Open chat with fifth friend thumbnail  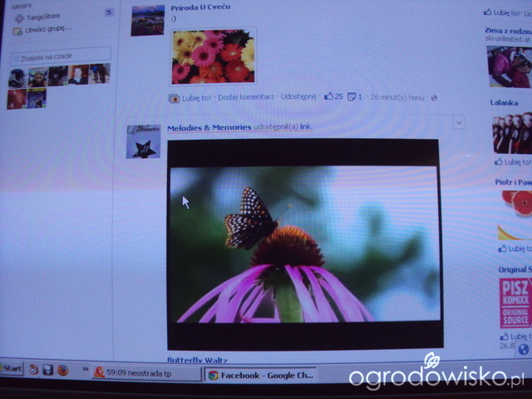pyautogui.click(x=100, y=74)
